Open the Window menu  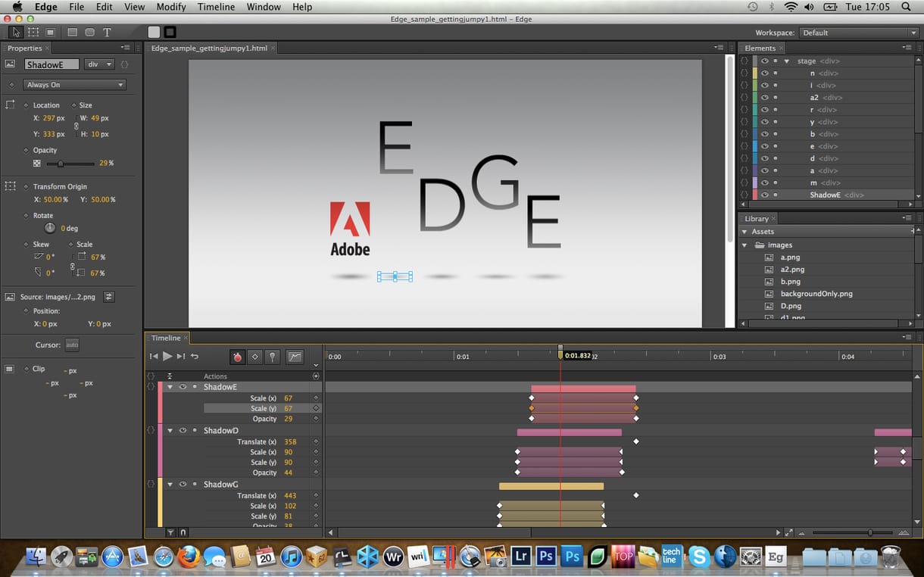[x=263, y=7]
